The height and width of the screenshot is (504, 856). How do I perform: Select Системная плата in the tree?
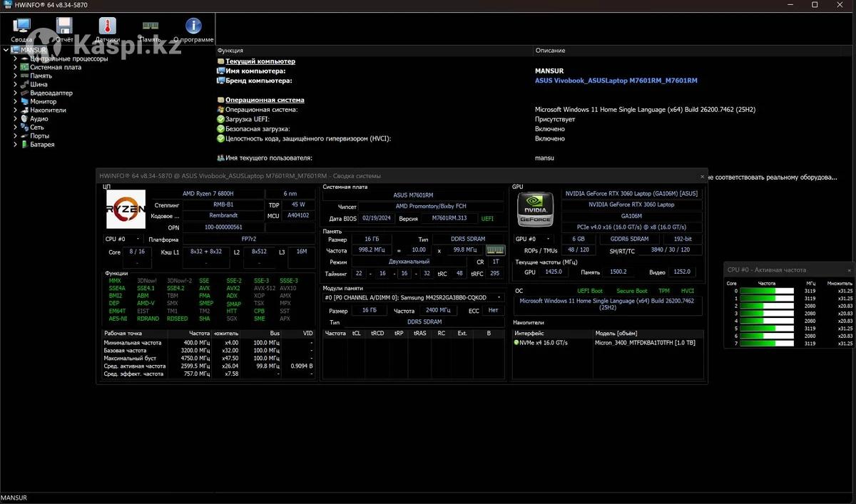tap(55, 67)
